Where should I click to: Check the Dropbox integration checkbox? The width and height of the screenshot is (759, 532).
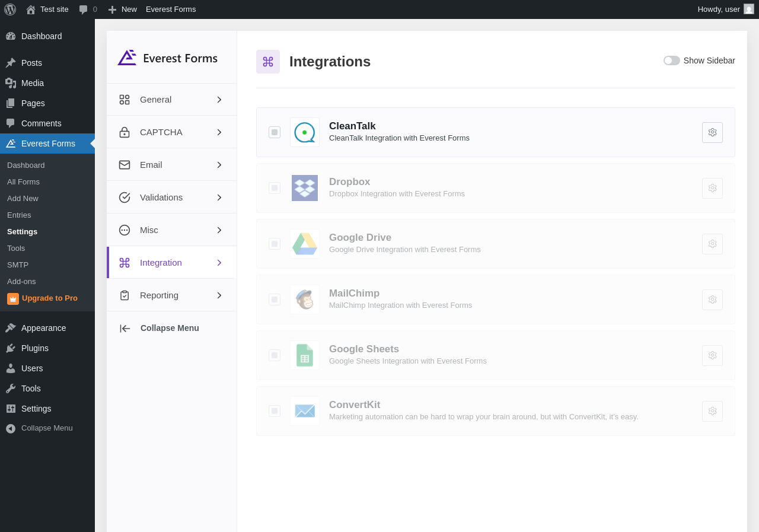[x=275, y=188]
